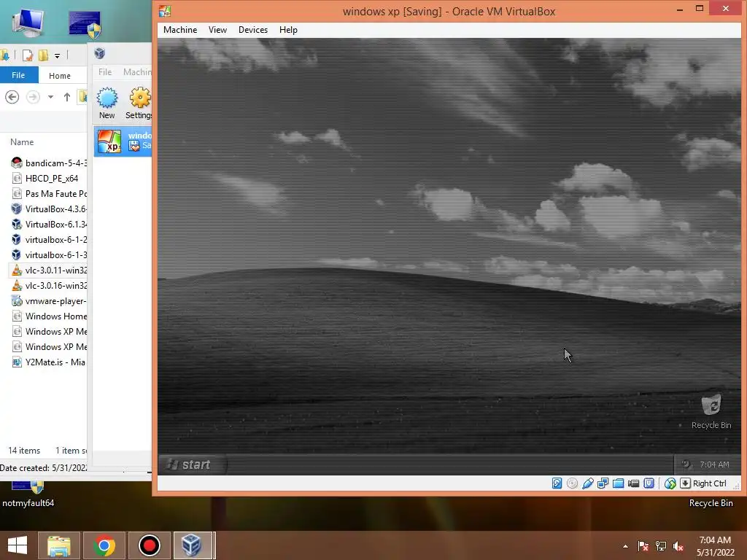Click the shared folders status icon
Screen dimensions: 747x560
(x=618, y=483)
